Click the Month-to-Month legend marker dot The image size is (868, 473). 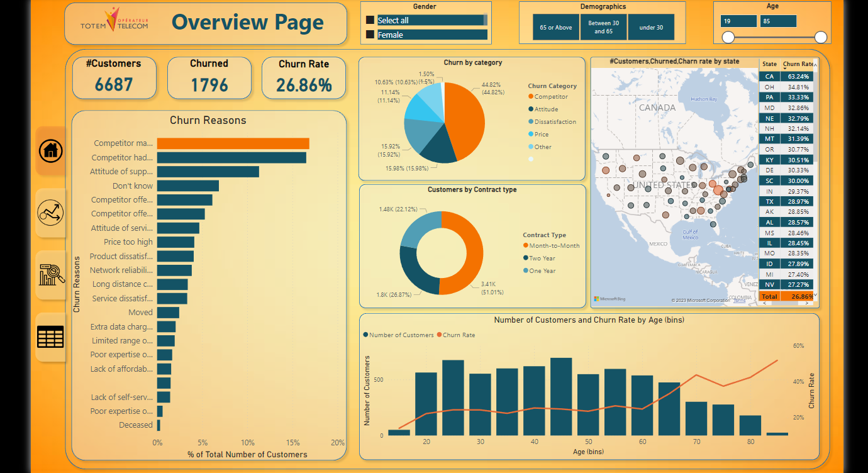(x=526, y=246)
